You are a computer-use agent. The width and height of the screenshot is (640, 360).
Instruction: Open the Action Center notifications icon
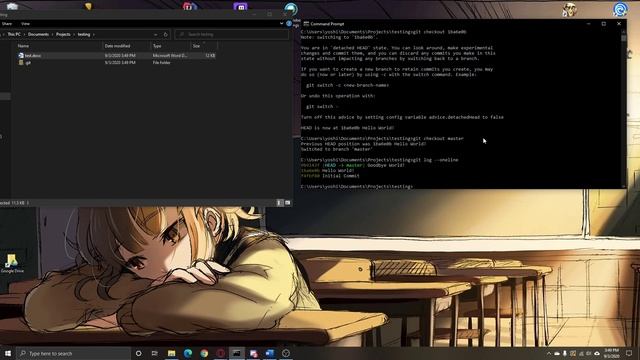[x=629, y=353]
